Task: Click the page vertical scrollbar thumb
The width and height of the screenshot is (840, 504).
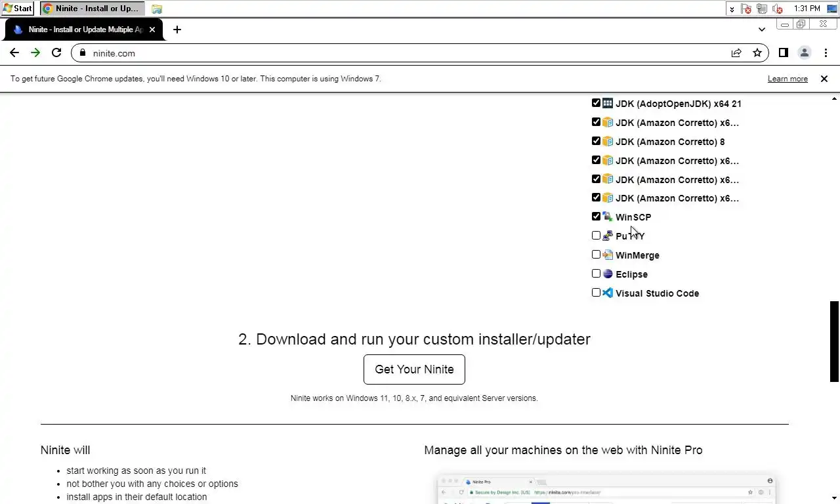Action: (835, 341)
